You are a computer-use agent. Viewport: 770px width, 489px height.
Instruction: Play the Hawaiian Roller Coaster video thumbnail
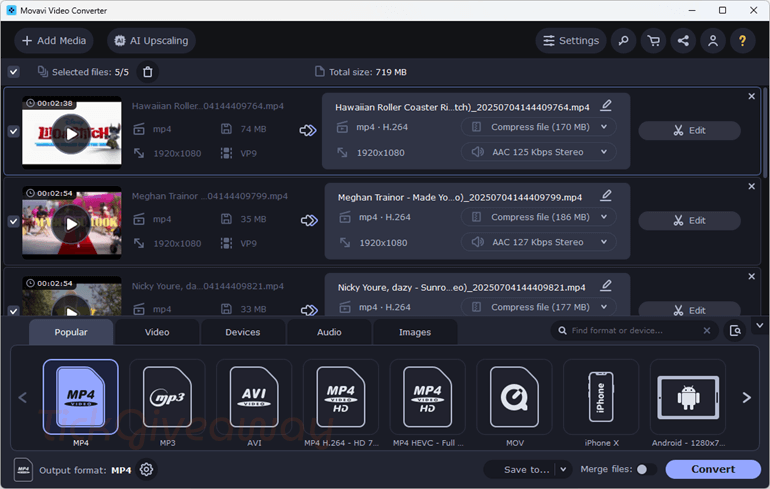72,134
